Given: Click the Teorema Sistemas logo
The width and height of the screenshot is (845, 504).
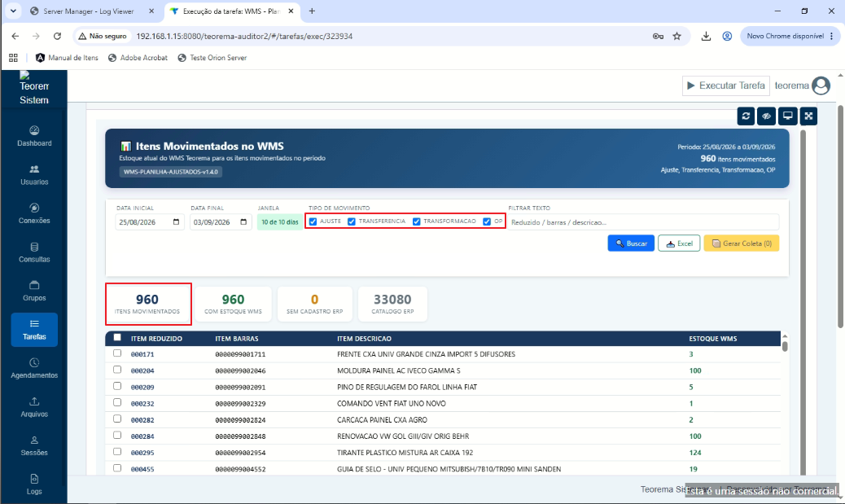Looking at the screenshot, I should [34, 88].
